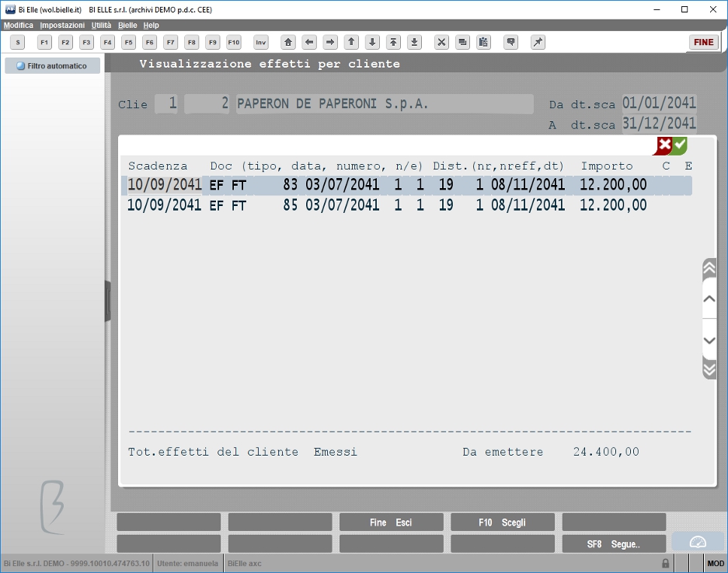Image resolution: width=728 pixels, height=573 pixels.
Task: Click the F10 Scegli button
Action: 503,522
